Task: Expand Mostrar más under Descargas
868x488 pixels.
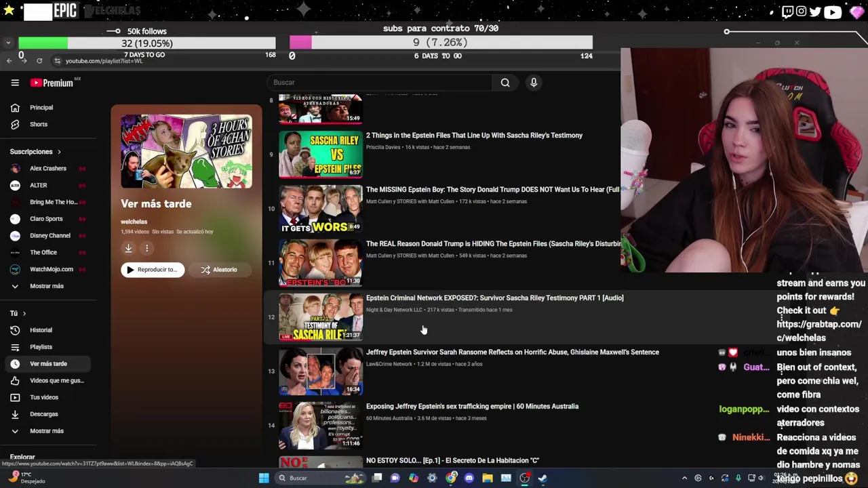Action: (46, 431)
